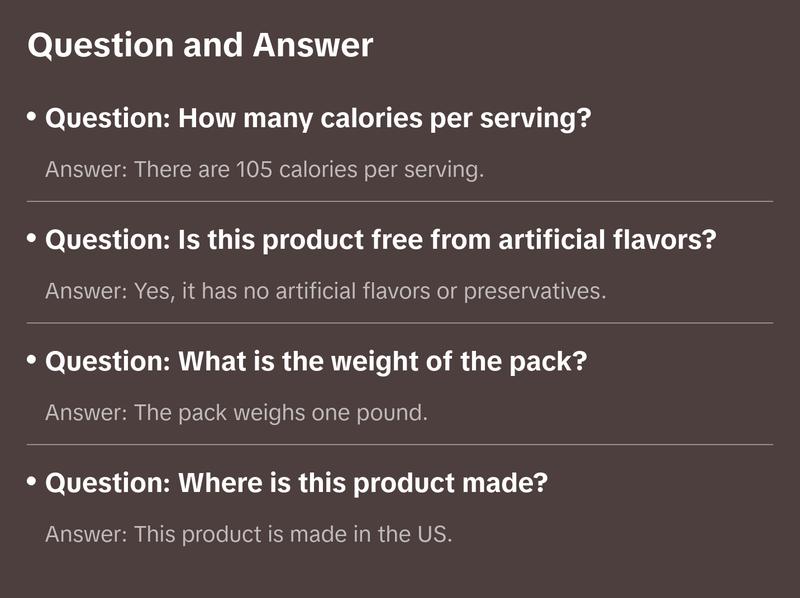Click the bullet beside "Where is this product made?"
Screen dimensions: 800x598
pyautogui.click(x=32, y=482)
